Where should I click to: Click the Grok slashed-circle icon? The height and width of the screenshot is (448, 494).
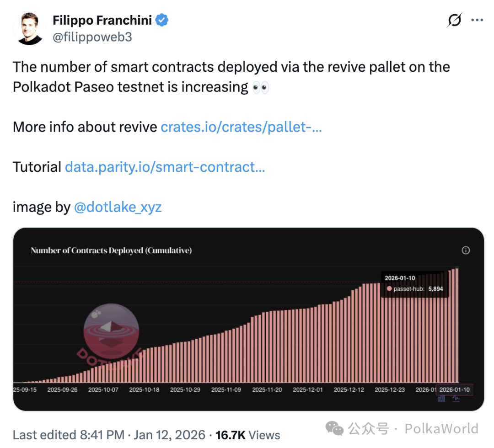point(454,21)
